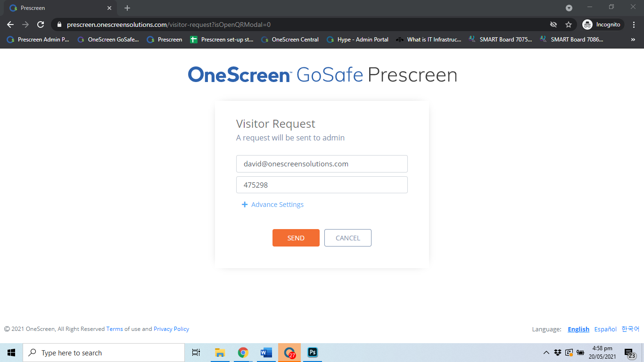Click the code field showing 475298
This screenshot has height=362, width=644.
tap(322, 185)
